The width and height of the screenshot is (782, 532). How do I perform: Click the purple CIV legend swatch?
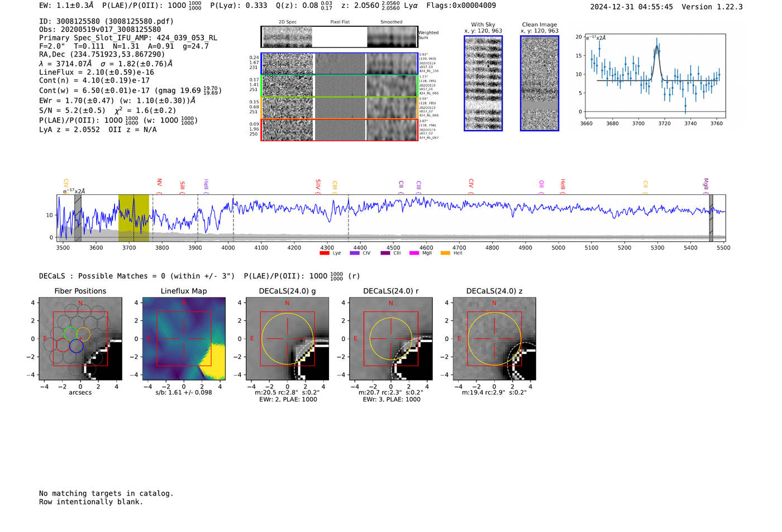tap(355, 253)
